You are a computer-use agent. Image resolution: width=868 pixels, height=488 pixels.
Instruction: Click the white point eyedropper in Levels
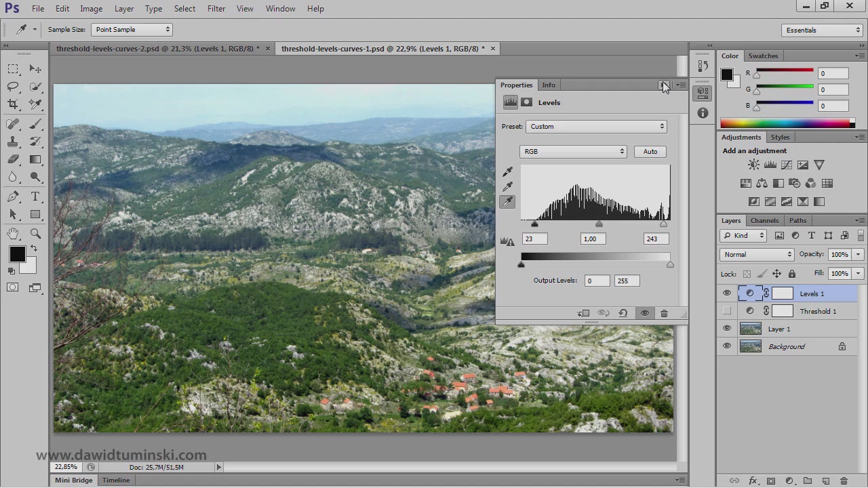[x=508, y=202]
